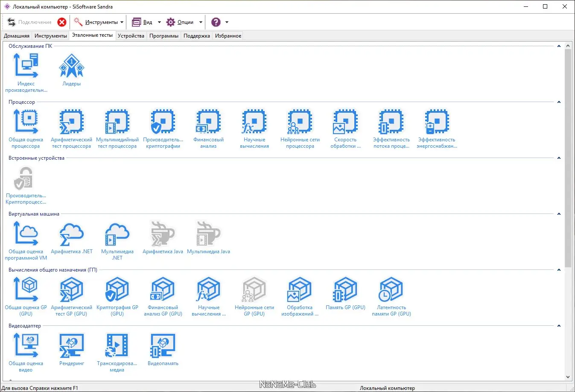The height and width of the screenshot is (392, 575).
Task: Open the Опции toolbar dropdown arrow
Action: coord(201,22)
